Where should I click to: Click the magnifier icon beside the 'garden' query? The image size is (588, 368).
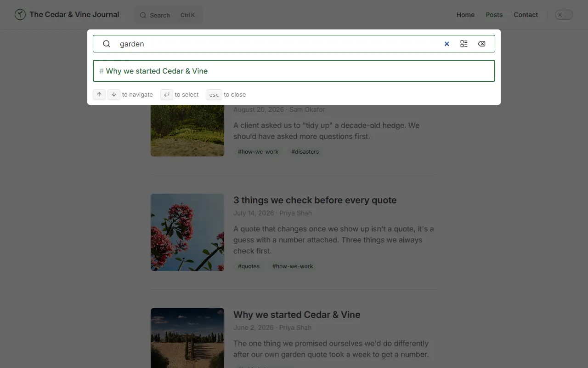click(x=107, y=44)
